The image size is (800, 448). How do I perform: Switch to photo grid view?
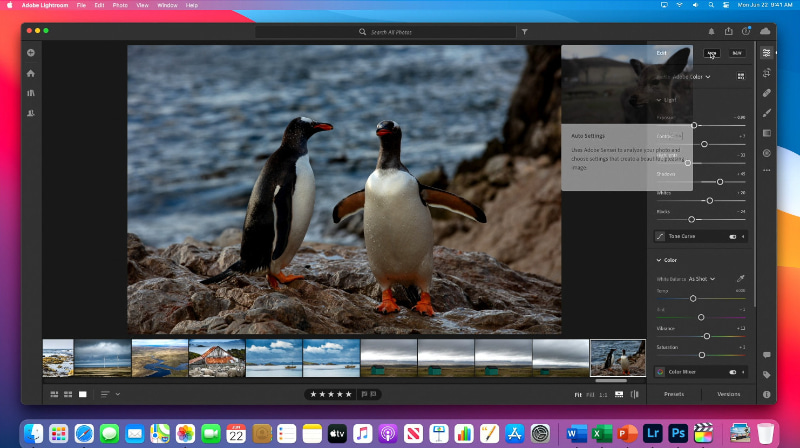[x=54, y=394]
